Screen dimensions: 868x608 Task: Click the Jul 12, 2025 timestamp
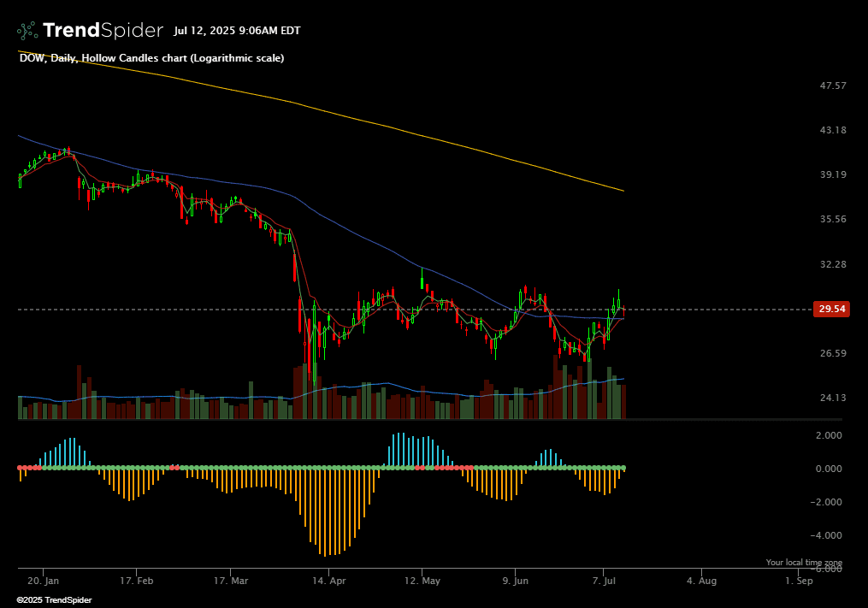point(237,31)
